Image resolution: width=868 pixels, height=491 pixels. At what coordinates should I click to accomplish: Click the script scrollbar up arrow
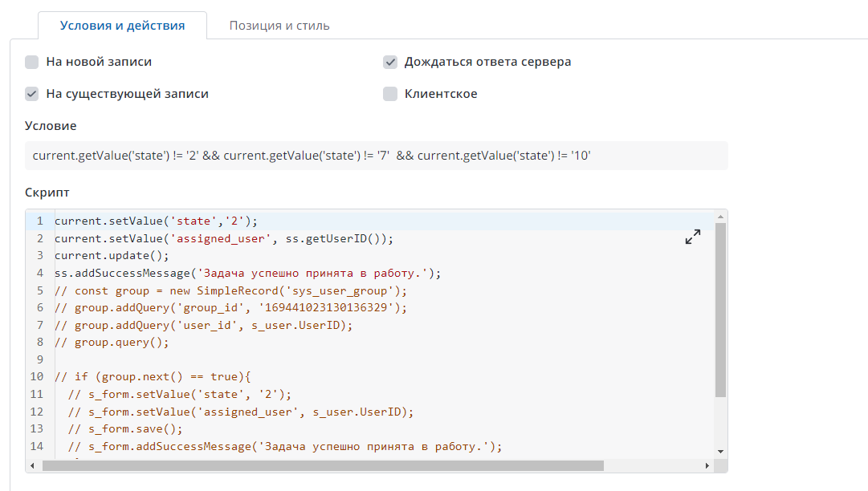tap(720, 217)
